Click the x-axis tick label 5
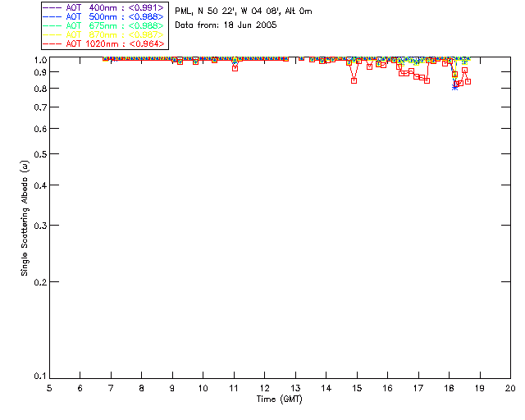525x420 pixels. click(49, 388)
